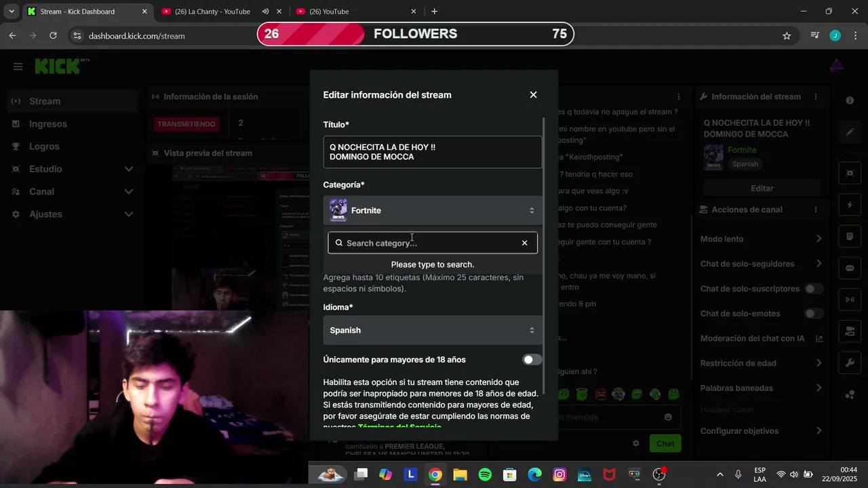Reload the page
The image size is (868, 488).
click(55, 36)
